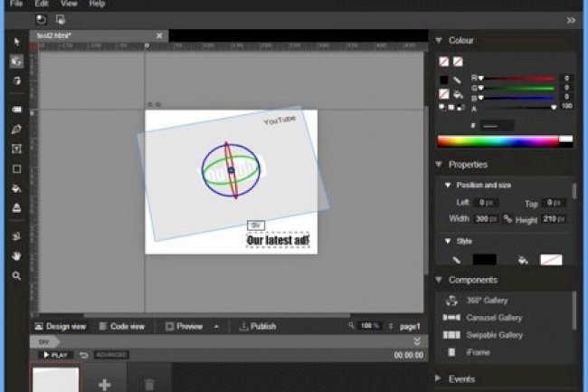Collapse the Colour panel section
Screen dimensions: 588x392
click(440, 41)
